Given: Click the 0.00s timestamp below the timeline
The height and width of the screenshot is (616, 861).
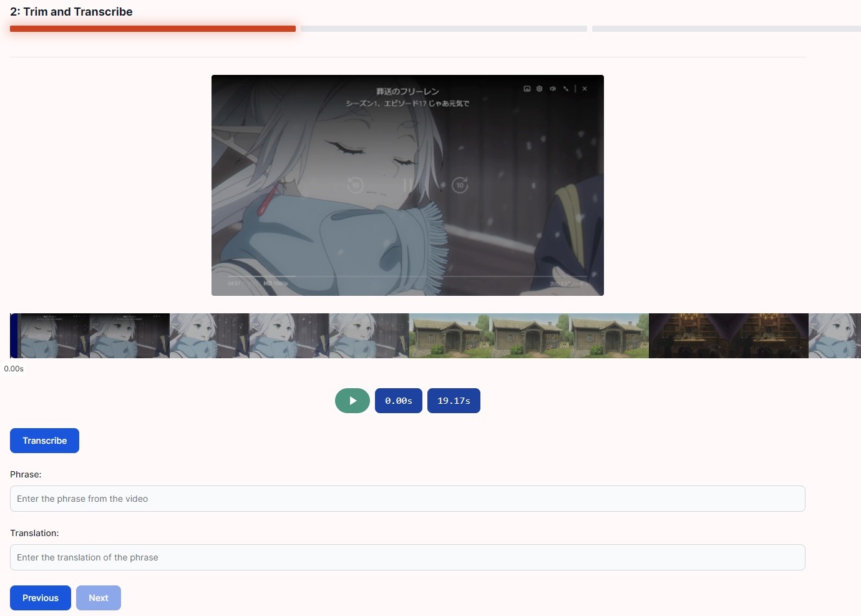Looking at the screenshot, I should [14, 369].
